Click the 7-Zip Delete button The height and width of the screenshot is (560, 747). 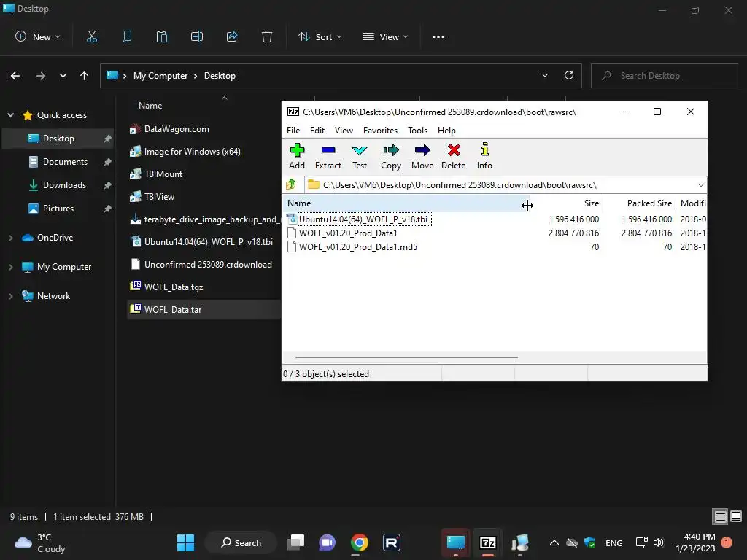coord(454,156)
